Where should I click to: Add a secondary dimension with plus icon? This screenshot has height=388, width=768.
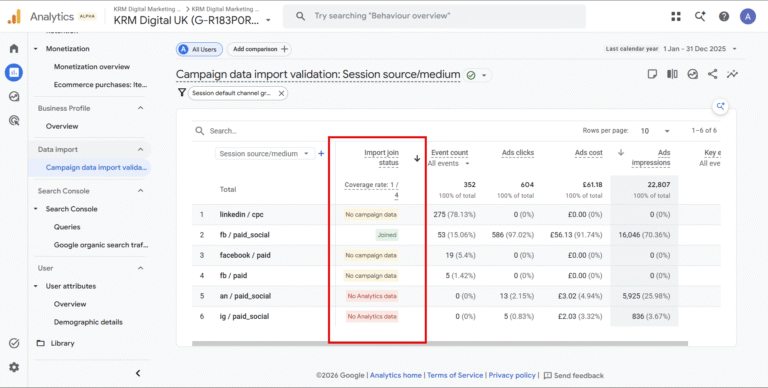click(x=321, y=153)
